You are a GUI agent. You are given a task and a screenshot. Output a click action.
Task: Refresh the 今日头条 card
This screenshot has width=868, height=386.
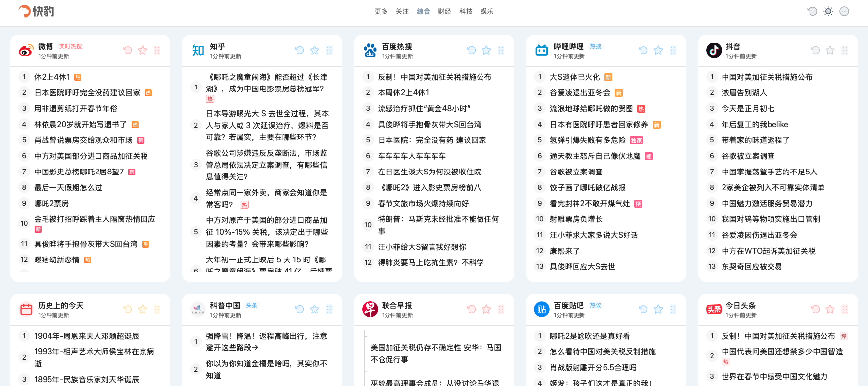click(x=815, y=309)
